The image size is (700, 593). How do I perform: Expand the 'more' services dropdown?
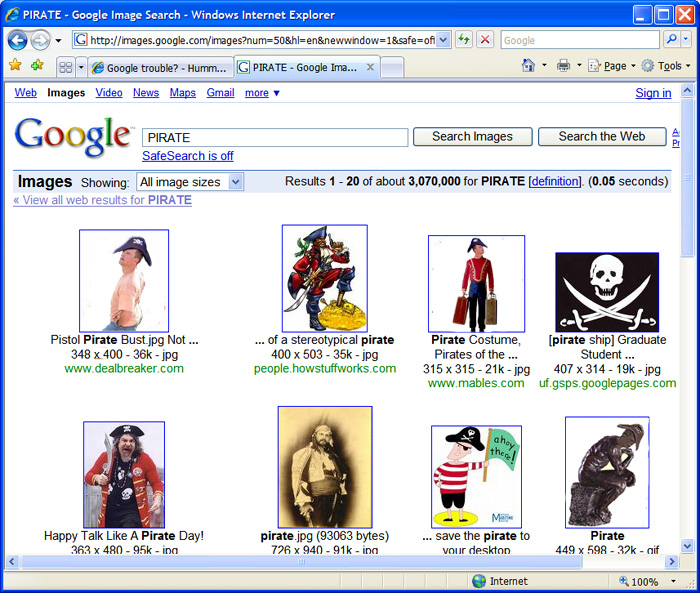(262, 93)
